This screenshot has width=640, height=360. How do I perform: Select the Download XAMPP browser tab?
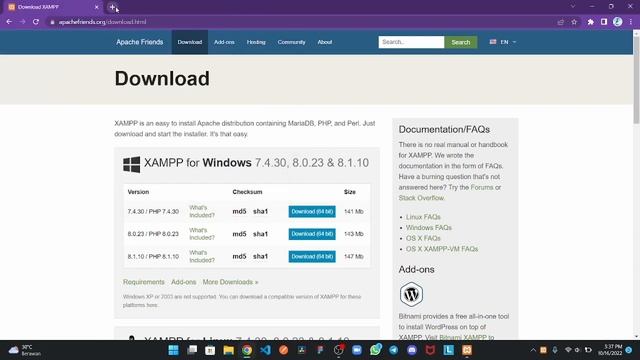click(x=53, y=7)
